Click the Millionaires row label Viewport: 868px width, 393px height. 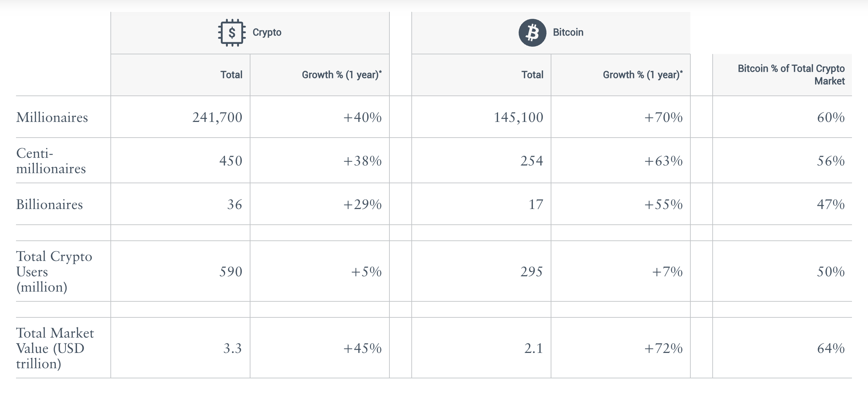click(x=52, y=117)
